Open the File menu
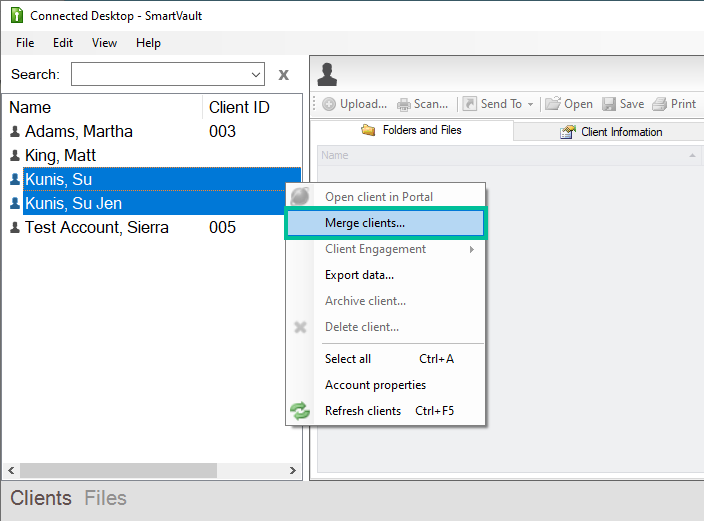Screen dimensions: 704x521 coord(25,43)
